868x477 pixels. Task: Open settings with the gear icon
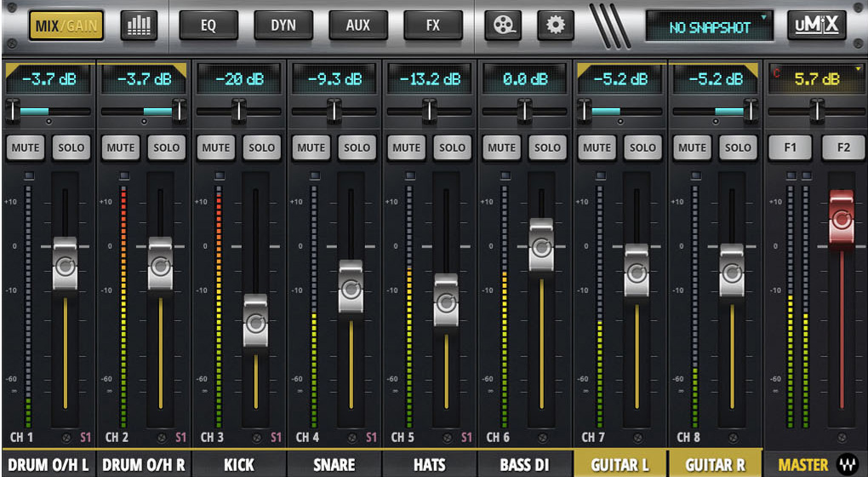tap(555, 26)
